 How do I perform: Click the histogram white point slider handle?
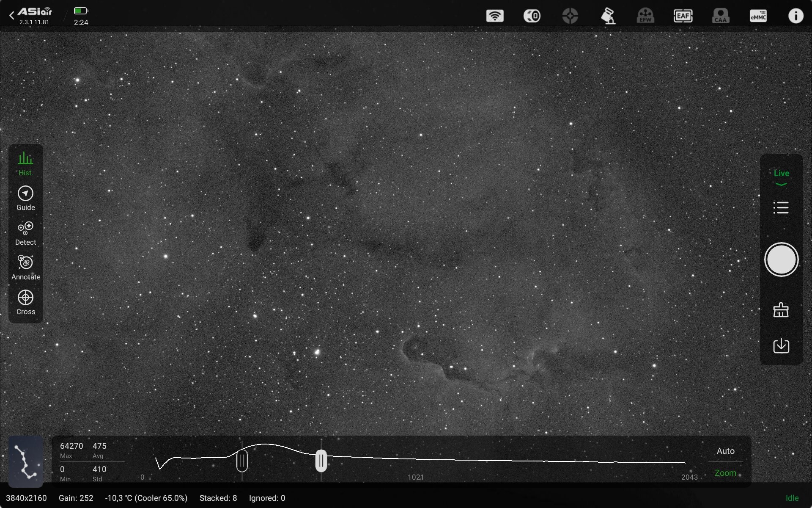[321, 461]
